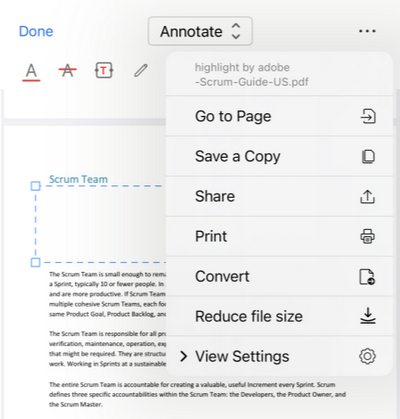Click paragraph starting 'The entire Scrum Team is accountable'

pos(197,394)
